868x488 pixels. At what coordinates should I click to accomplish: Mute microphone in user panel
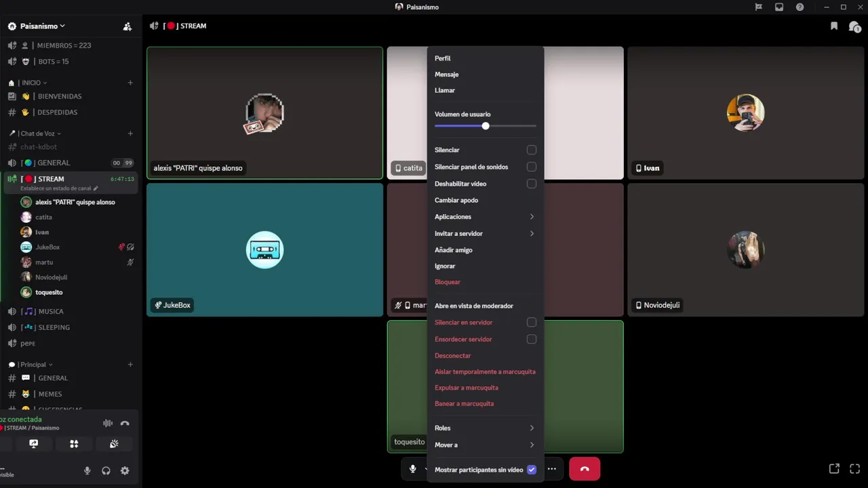(x=87, y=470)
